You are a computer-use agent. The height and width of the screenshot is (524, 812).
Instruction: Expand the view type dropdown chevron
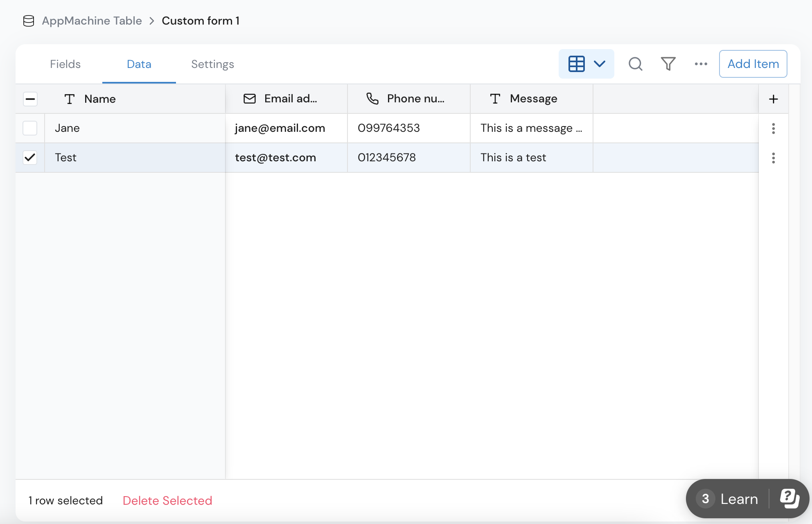600,64
